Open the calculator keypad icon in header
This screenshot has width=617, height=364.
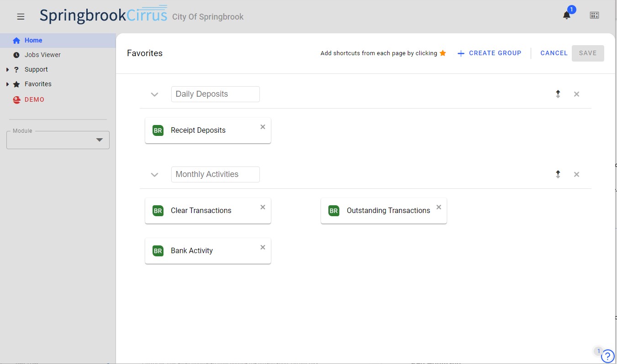(594, 16)
